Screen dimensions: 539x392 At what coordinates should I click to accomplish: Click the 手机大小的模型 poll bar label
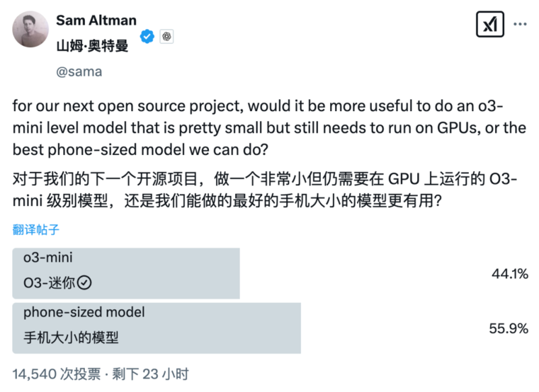point(71,337)
